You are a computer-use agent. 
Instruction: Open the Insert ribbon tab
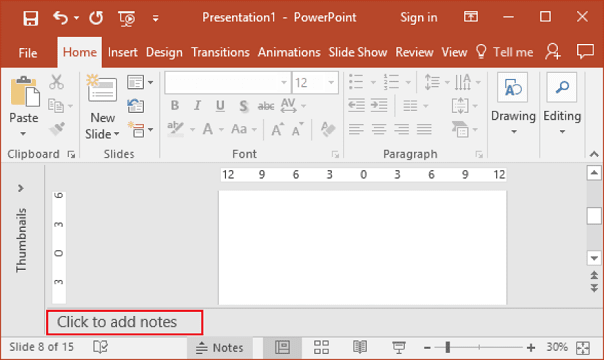[122, 52]
